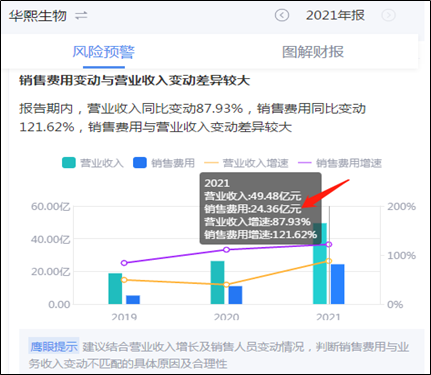
Task: Click the tooltip line 营业收入:49.48亿元
Action: click(253, 196)
